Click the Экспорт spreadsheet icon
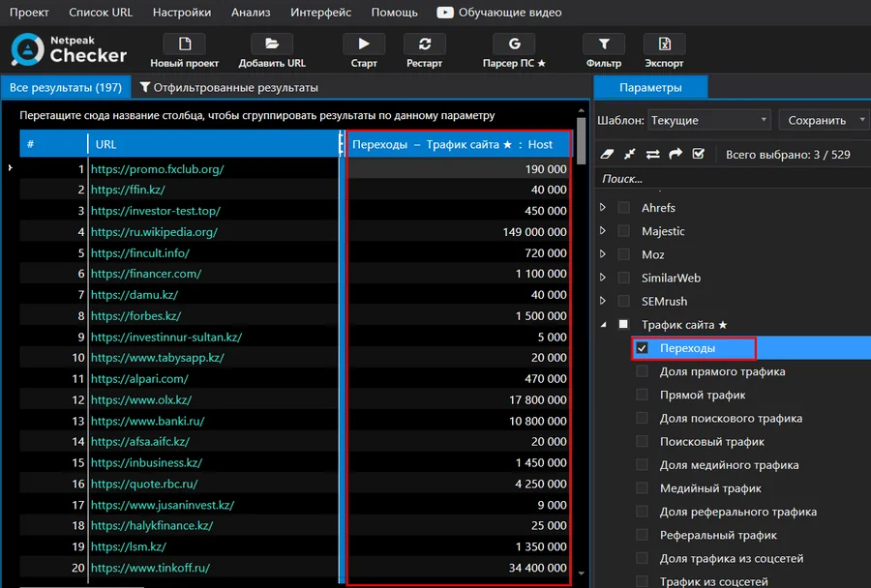The width and height of the screenshot is (871, 588). [x=664, y=44]
